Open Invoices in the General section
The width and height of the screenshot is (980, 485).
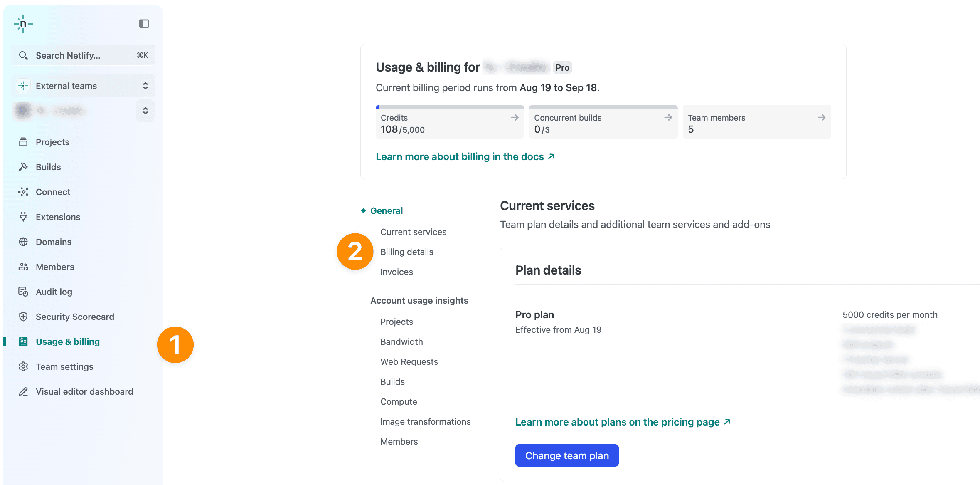pyautogui.click(x=396, y=272)
